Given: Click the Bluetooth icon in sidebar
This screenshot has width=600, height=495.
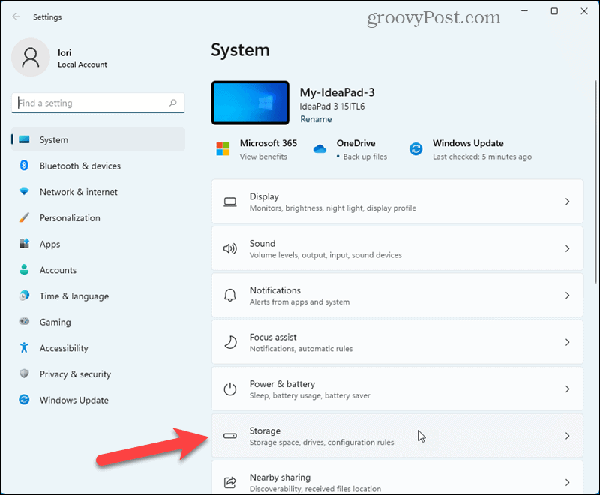Looking at the screenshot, I should (x=24, y=166).
